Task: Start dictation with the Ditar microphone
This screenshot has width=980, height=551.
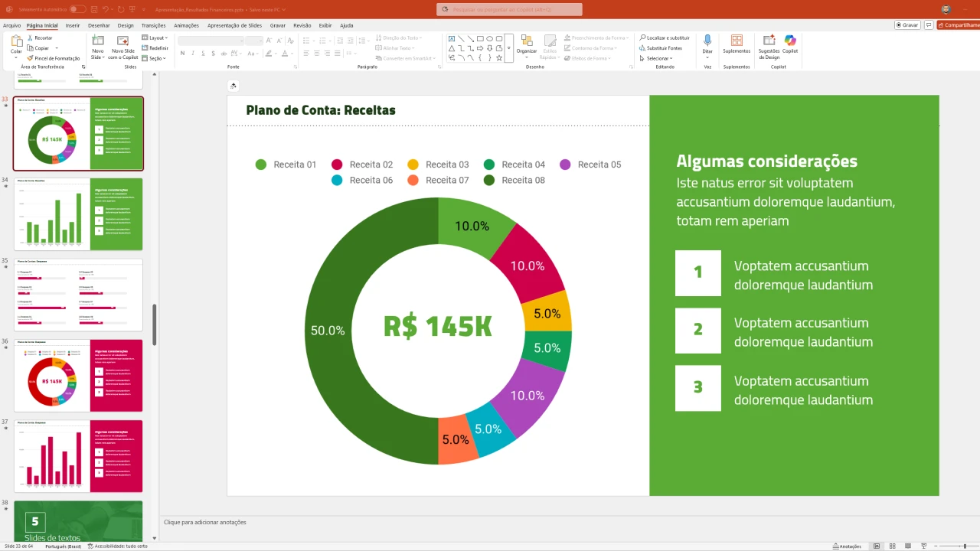Action: [x=707, y=44]
